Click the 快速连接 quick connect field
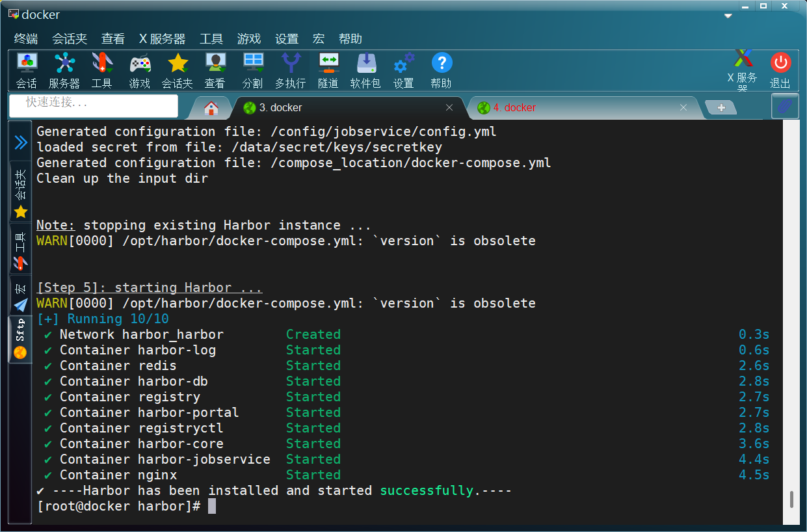Image resolution: width=807 pixels, height=532 pixels. pyautogui.click(x=94, y=105)
